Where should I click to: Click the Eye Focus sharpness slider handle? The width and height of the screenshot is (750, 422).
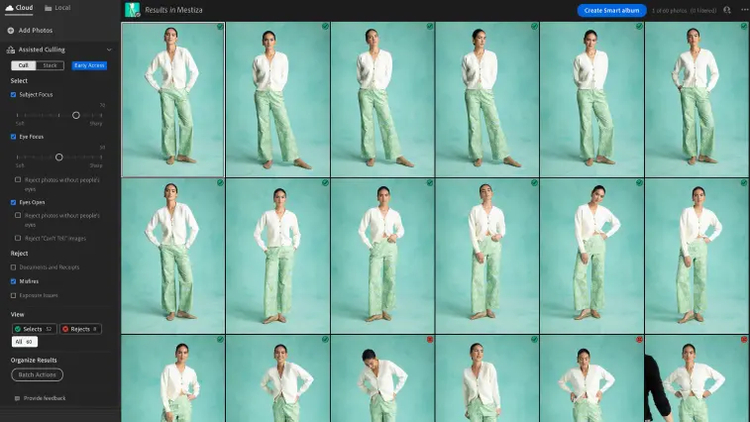(x=59, y=157)
